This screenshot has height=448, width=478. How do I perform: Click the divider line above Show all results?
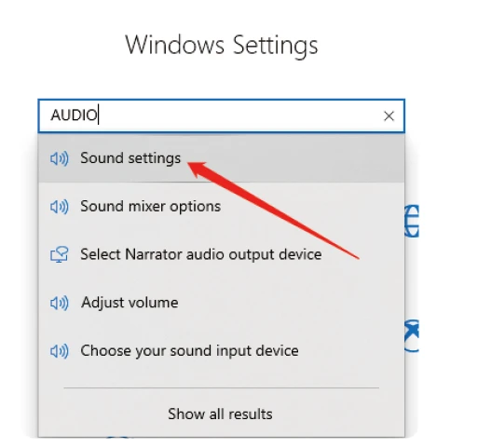point(222,387)
